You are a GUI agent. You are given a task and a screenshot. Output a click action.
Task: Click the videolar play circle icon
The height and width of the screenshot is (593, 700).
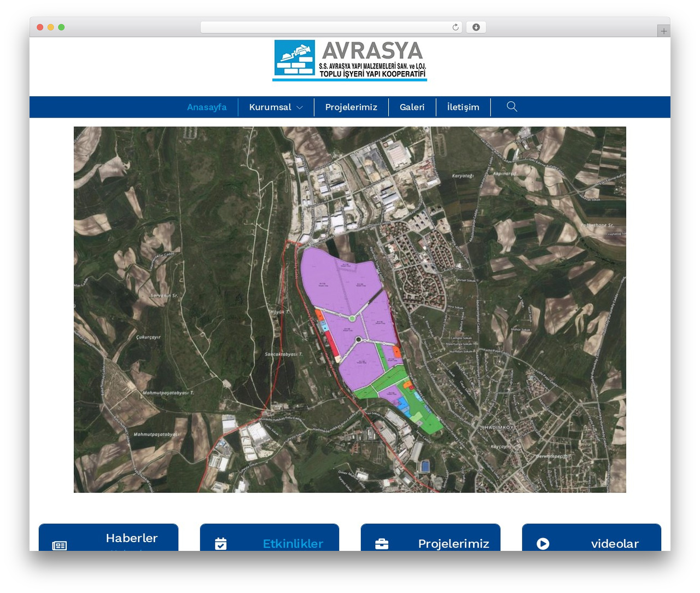543,543
